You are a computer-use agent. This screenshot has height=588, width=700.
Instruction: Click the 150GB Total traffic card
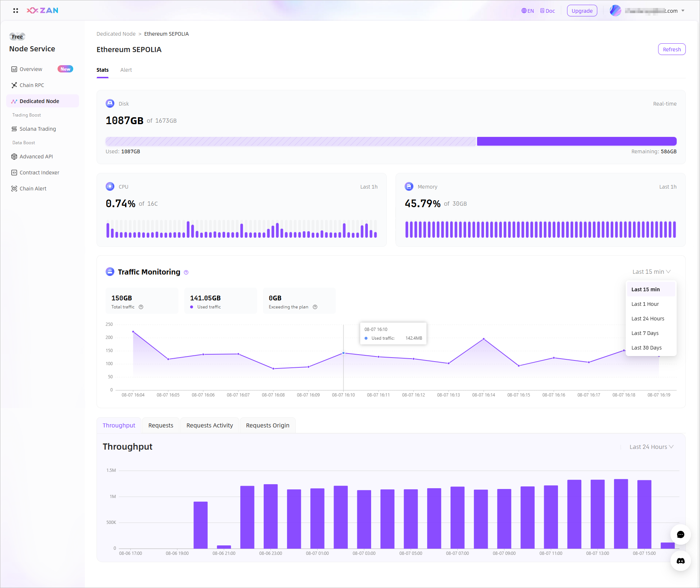[142, 301]
